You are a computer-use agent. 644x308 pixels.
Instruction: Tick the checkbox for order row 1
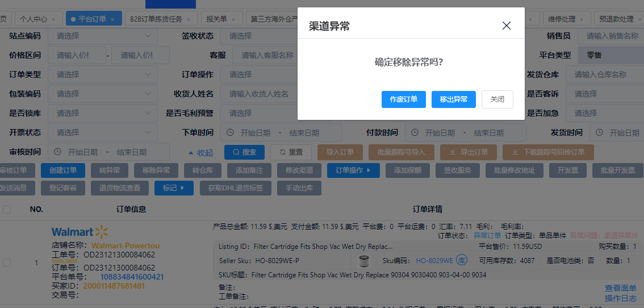tap(7, 263)
